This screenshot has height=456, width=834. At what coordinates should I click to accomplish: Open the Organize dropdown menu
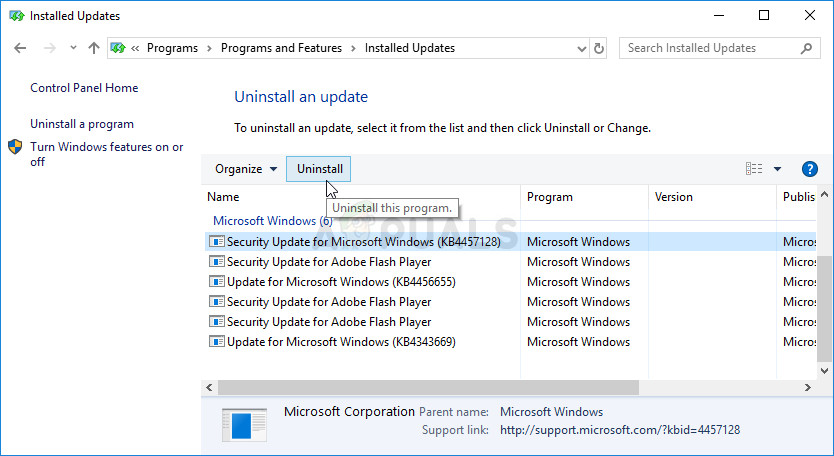[x=245, y=169]
